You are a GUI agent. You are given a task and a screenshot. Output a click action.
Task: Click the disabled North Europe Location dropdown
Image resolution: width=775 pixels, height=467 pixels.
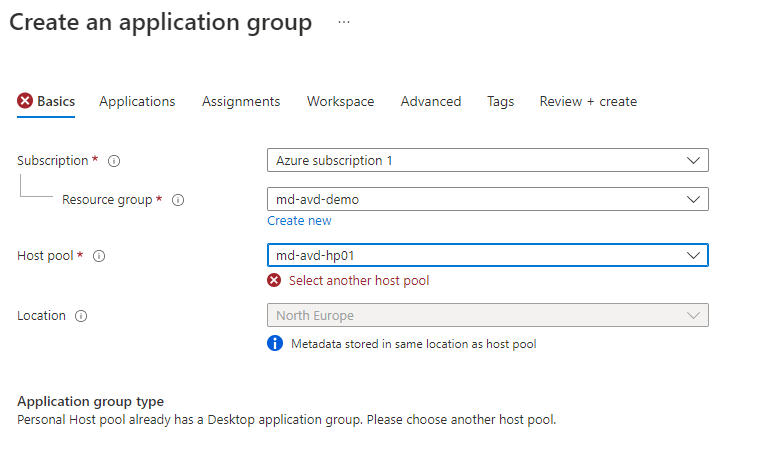[x=487, y=316]
